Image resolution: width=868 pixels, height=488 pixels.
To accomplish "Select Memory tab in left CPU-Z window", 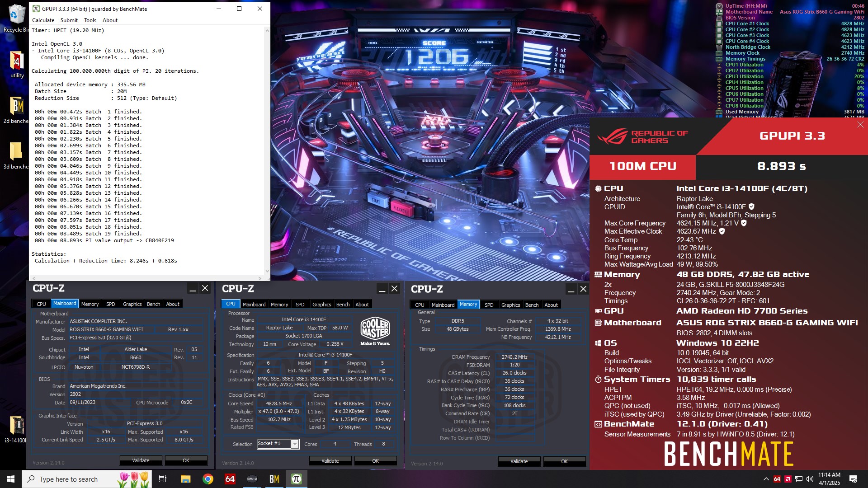I will tap(90, 304).
